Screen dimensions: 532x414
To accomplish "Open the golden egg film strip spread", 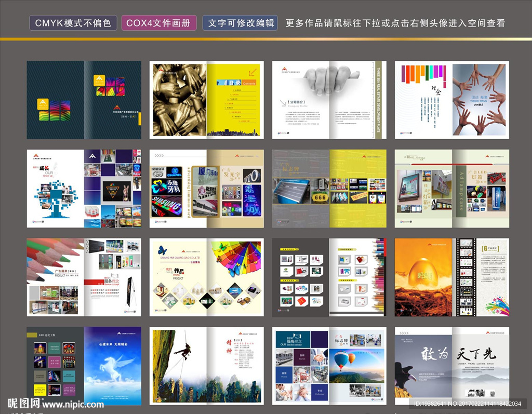I will 451,277.
